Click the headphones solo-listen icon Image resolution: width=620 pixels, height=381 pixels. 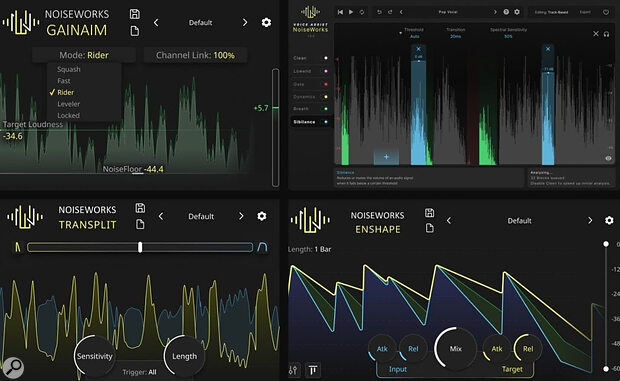[x=607, y=34]
